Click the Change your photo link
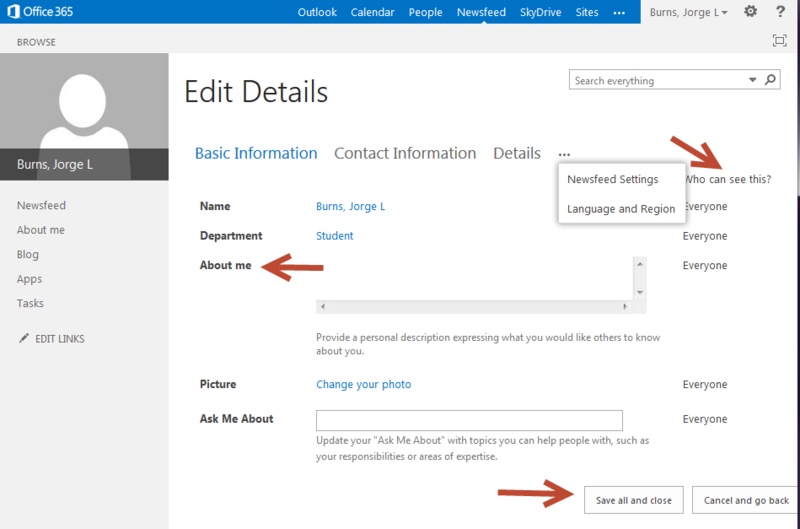Viewport: 800px width, 529px height. [363, 384]
